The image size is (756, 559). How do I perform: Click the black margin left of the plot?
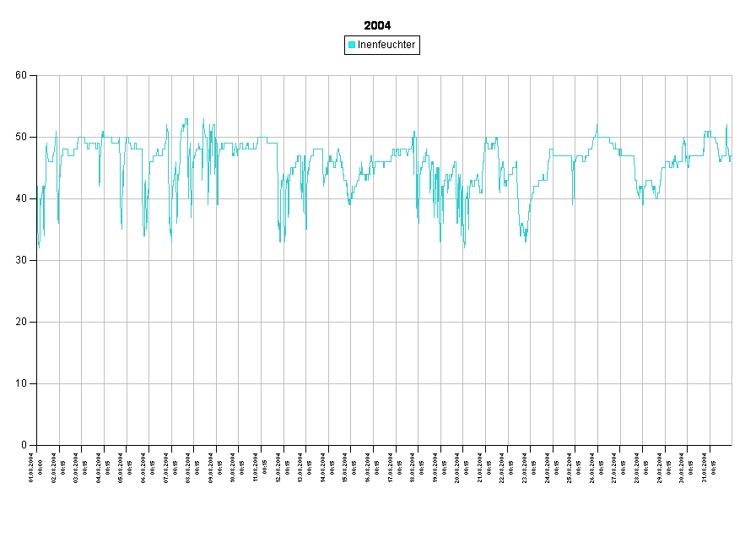(18, 260)
